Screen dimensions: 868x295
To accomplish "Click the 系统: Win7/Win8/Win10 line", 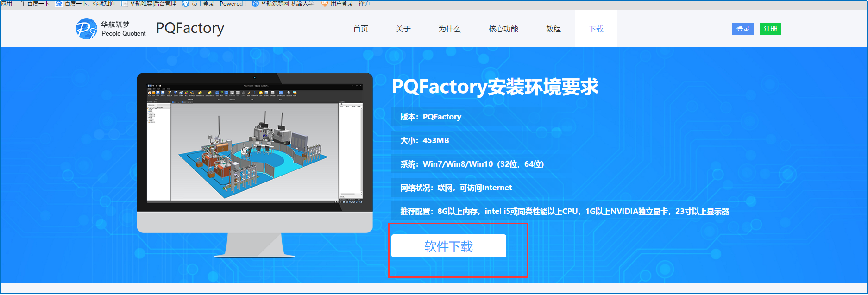I will coord(472,164).
